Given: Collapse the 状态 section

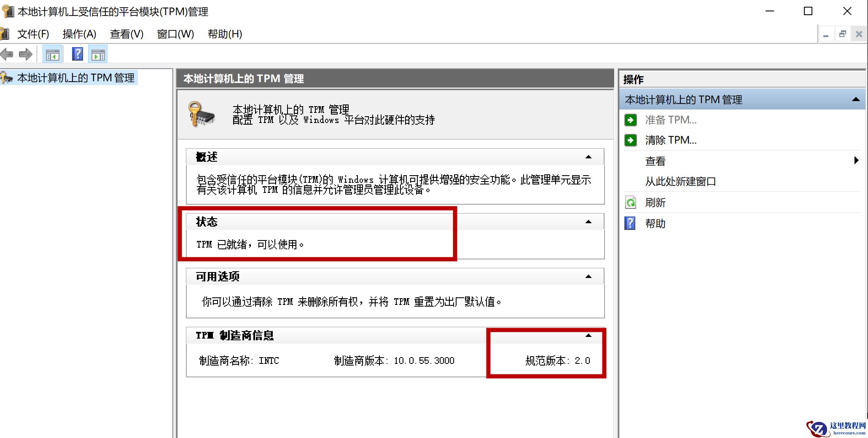Looking at the screenshot, I should [588, 221].
